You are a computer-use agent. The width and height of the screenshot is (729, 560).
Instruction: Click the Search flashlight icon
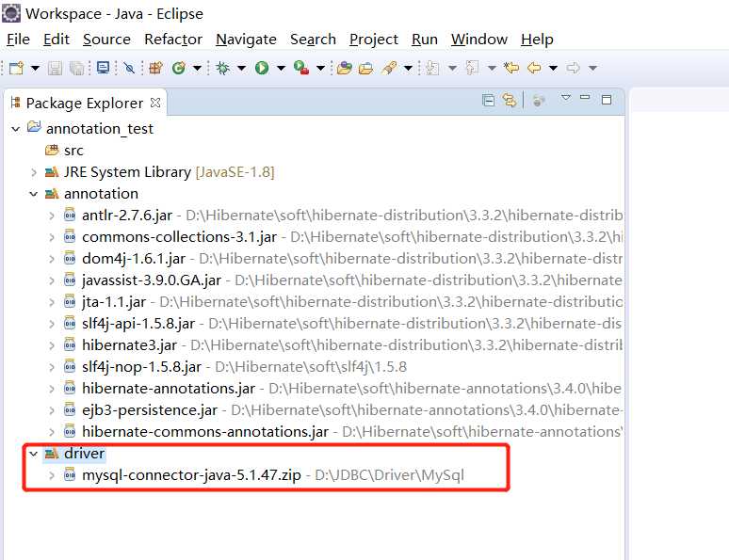(389, 69)
